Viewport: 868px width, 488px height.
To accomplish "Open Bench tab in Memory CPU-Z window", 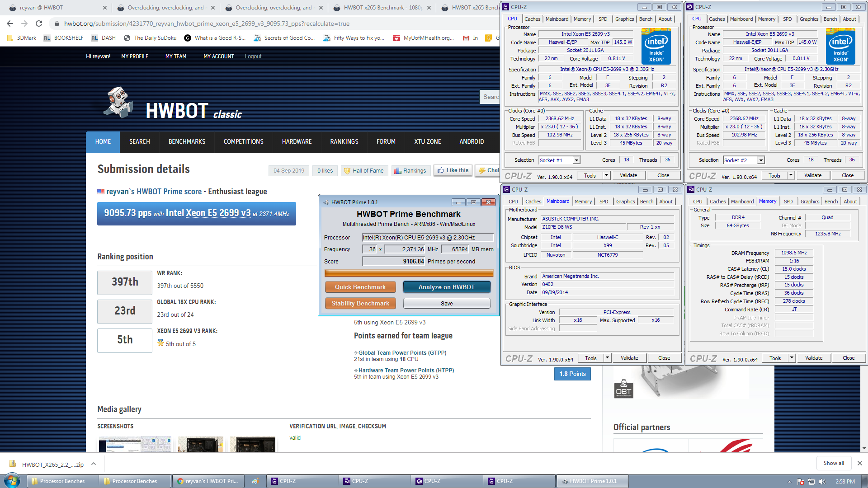I will (x=831, y=202).
